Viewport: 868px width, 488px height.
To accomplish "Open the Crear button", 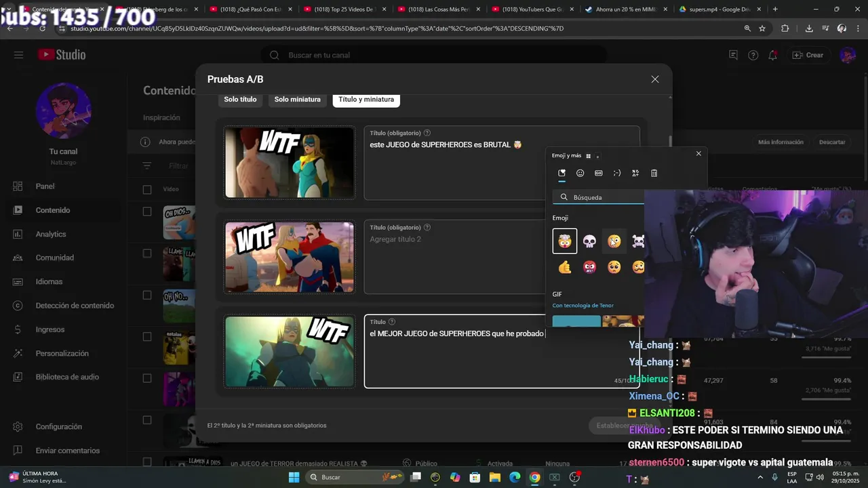I will tap(808, 55).
